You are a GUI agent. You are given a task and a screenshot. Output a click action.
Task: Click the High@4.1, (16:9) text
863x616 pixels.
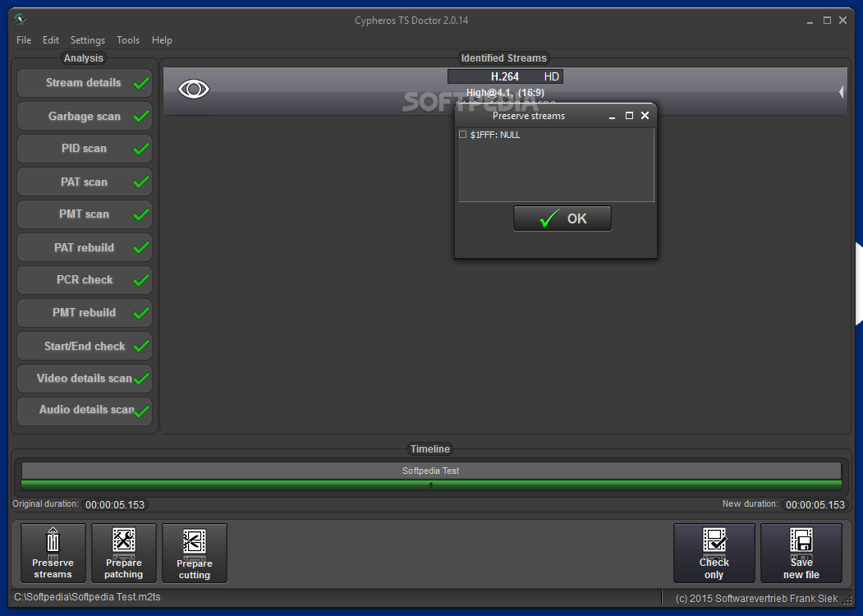click(505, 93)
